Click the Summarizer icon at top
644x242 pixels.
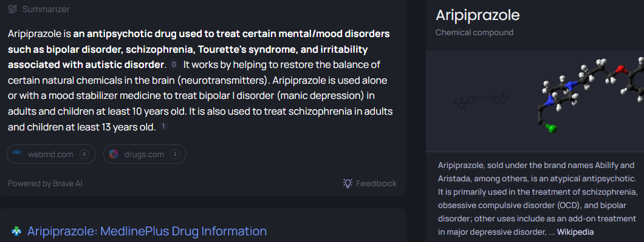13,9
